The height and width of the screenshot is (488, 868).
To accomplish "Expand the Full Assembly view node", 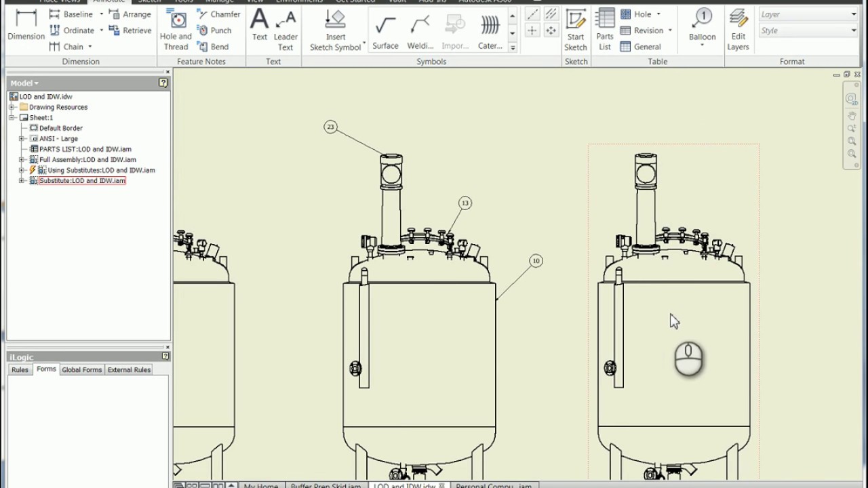I will [x=22, y=159].
